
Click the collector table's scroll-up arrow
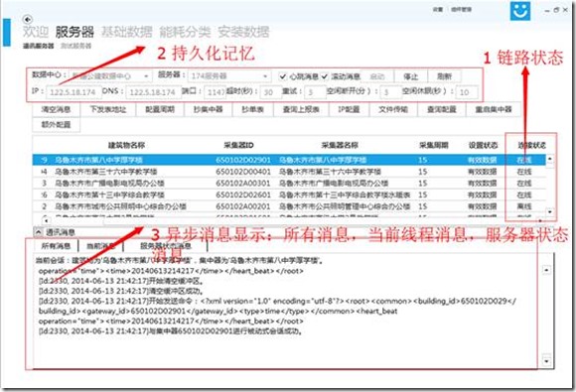[x=549, y=160]
